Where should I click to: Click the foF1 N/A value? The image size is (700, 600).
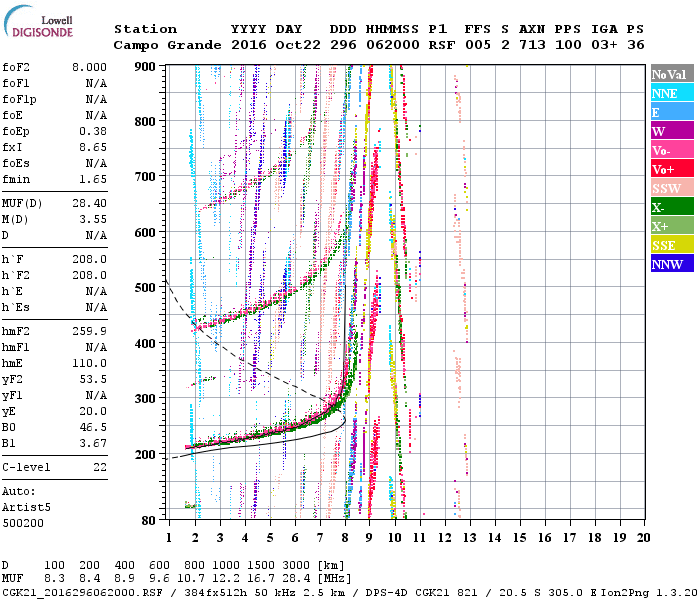(x=96, y=83)
